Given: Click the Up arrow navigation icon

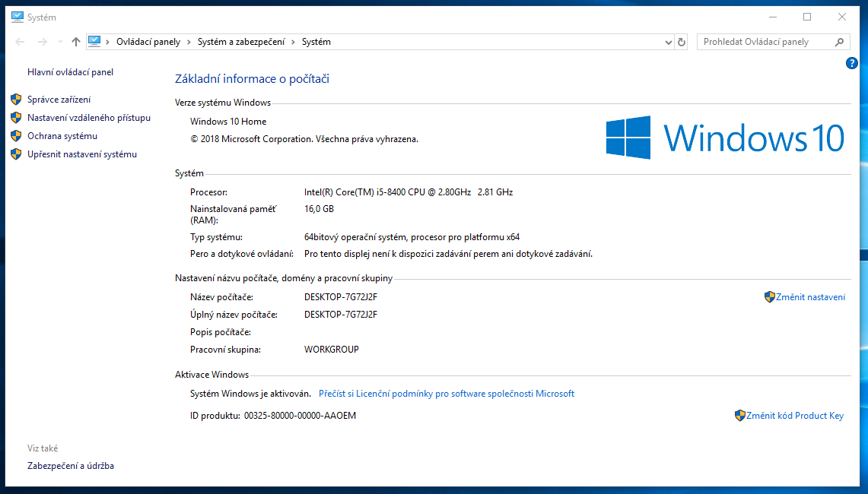Looking at the screenshot, I should (75, 42).
